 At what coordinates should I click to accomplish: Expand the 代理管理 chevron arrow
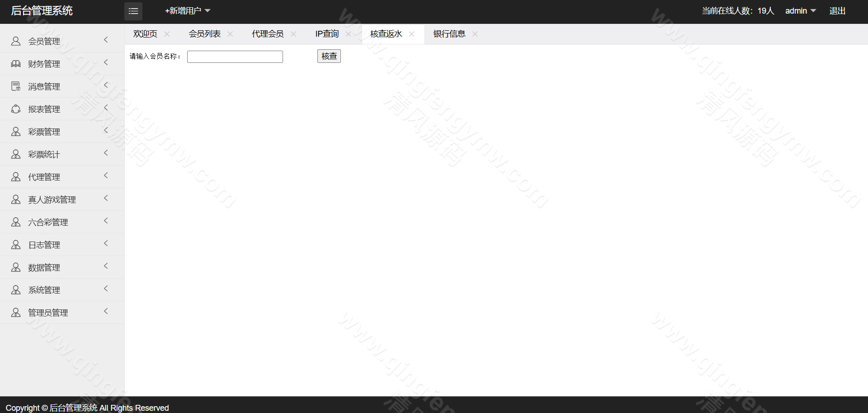point(106,176)
